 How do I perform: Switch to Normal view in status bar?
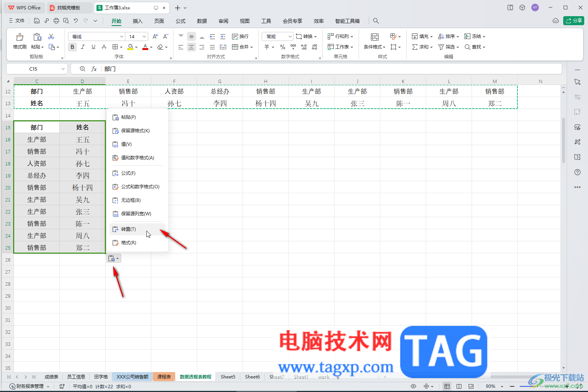[x=447, y=386]
